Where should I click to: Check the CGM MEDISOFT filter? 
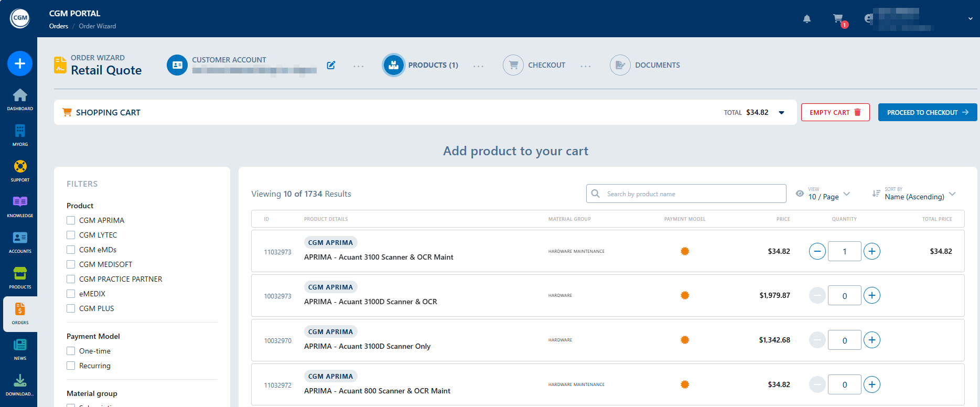coord(71,264)
